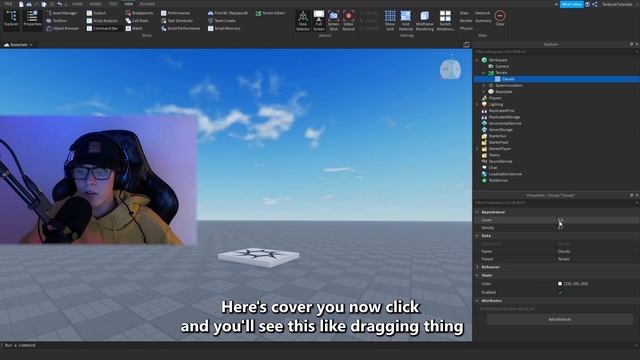Show Summary stats

tap(483, 21)
